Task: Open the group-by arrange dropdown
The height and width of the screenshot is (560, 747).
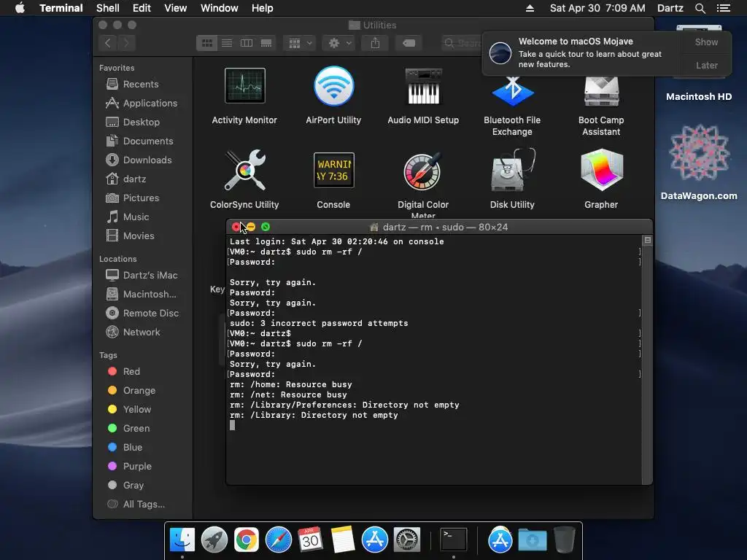Action: click(x=300, y=43)
